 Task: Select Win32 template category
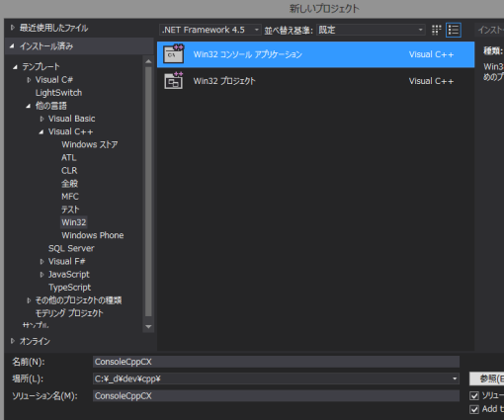pyautogui.click(x=74, y=222)
